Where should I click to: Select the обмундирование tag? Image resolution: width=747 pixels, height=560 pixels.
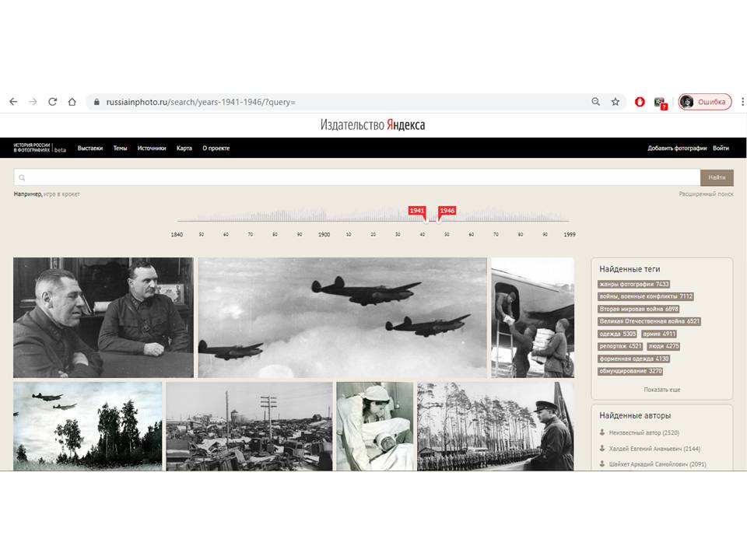coord(630,371)
